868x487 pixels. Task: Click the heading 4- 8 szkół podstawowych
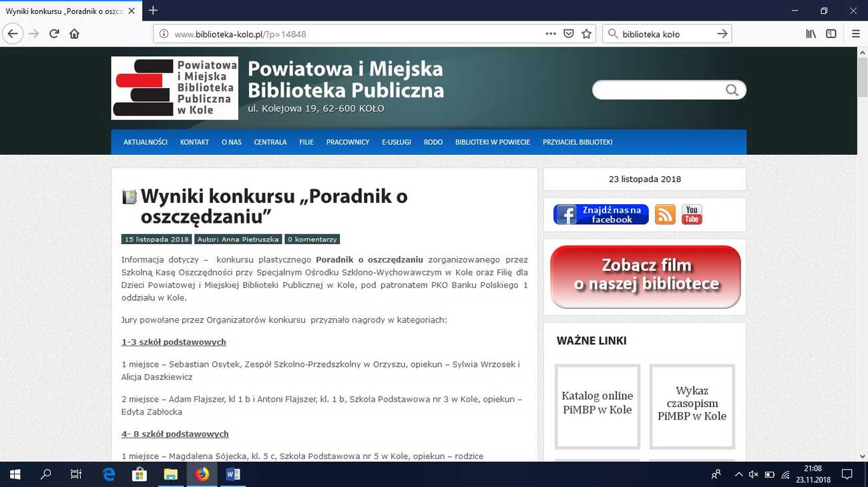click(x=175, y=434)
